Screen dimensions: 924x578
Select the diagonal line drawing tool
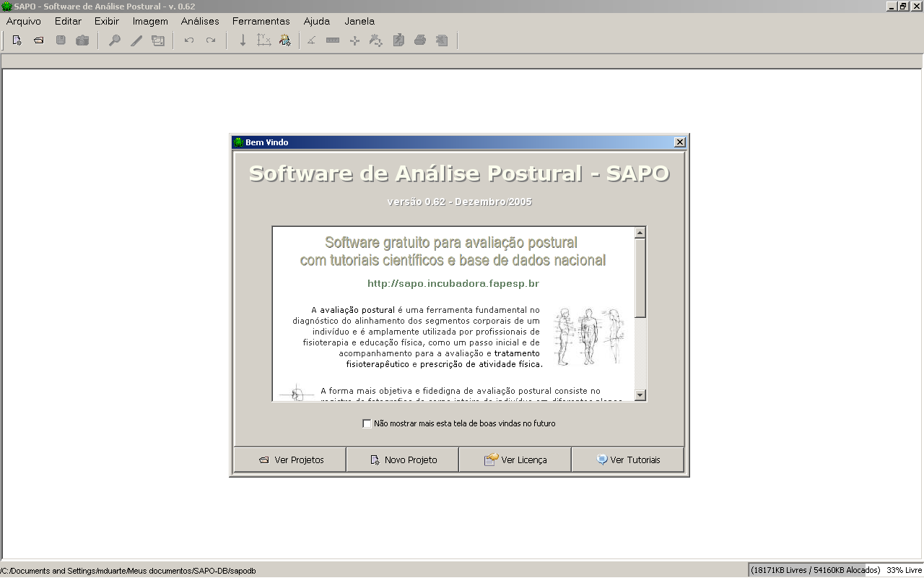[x=136, y=40]
